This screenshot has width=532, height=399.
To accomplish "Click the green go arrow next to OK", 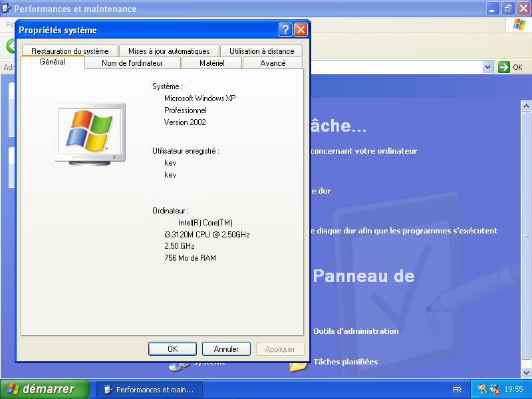I will point(504,67).
